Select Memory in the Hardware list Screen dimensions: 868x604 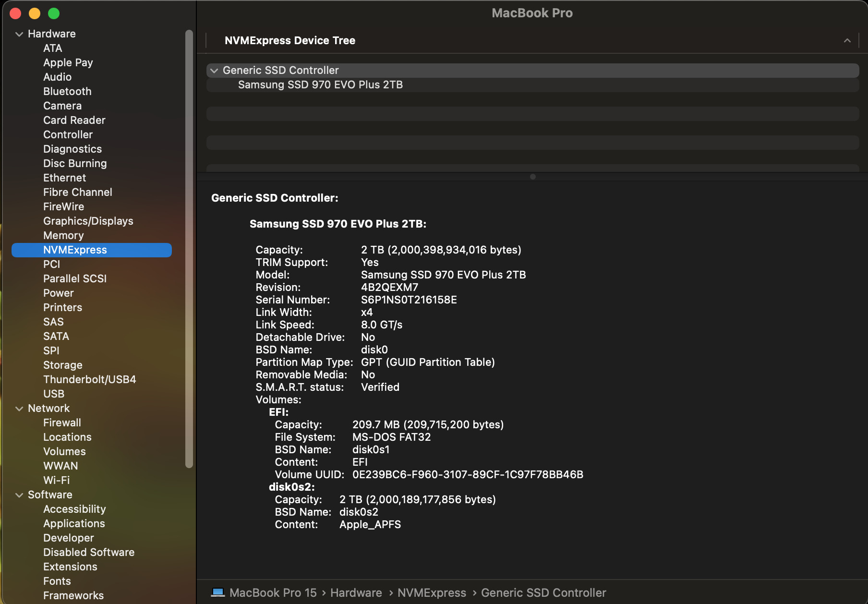coord(63,235)
